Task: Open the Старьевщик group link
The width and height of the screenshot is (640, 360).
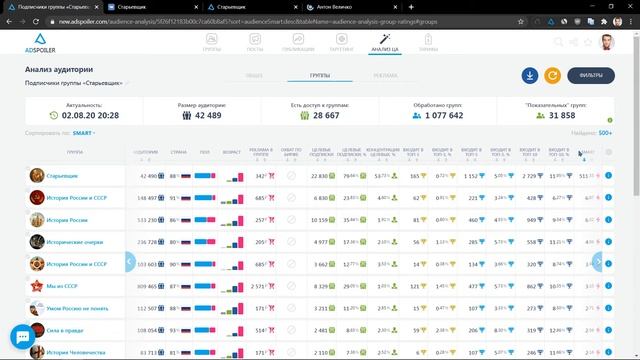Action: pyautogui.click(x=62, y=176)
